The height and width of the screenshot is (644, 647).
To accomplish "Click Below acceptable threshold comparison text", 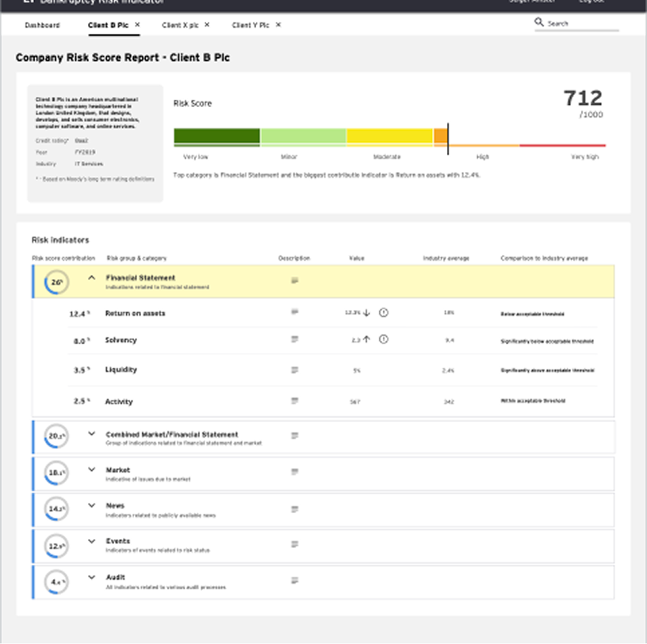I will tap(532, 314).
